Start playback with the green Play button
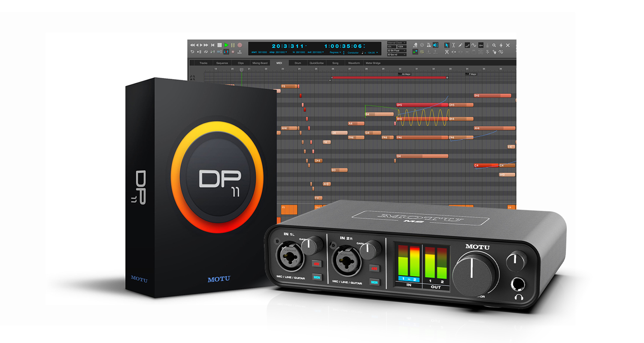Viewport: 644px width, 343px height. [226, 45]
